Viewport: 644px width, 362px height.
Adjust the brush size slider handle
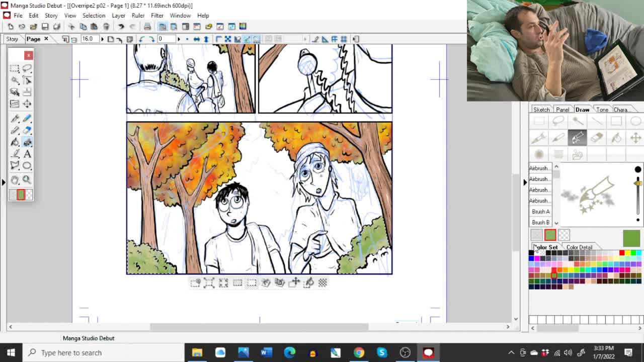[638, 184]
